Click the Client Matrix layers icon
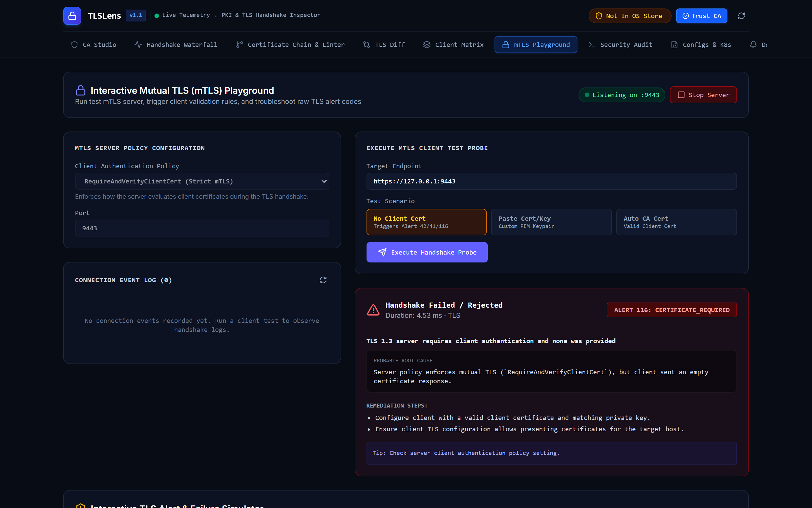 coord(427,45)
